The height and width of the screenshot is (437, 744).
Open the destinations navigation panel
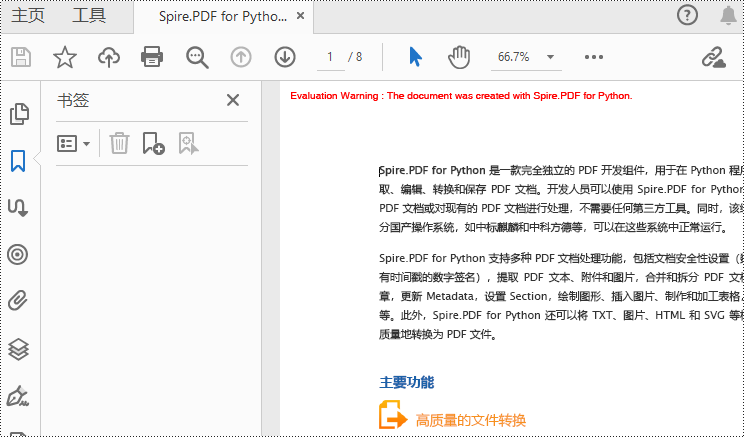point(18,208)
